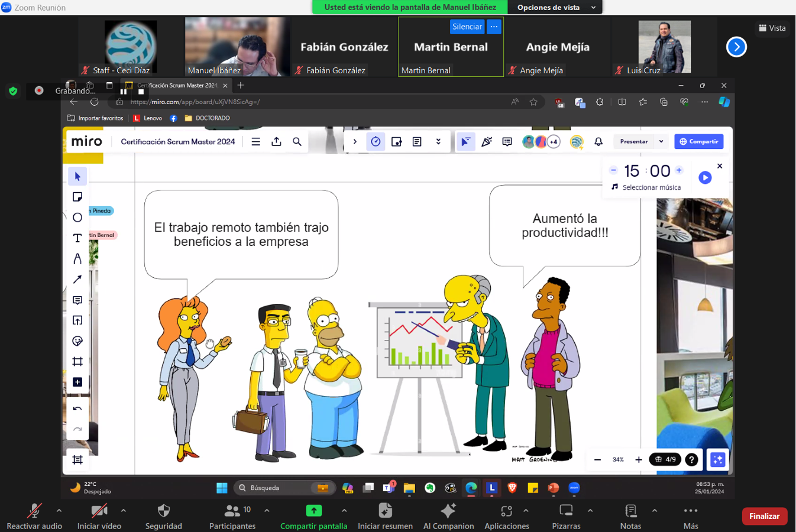The image size is (796, 532).
Task: Click the Miro export upload icon
Action: 276,142
